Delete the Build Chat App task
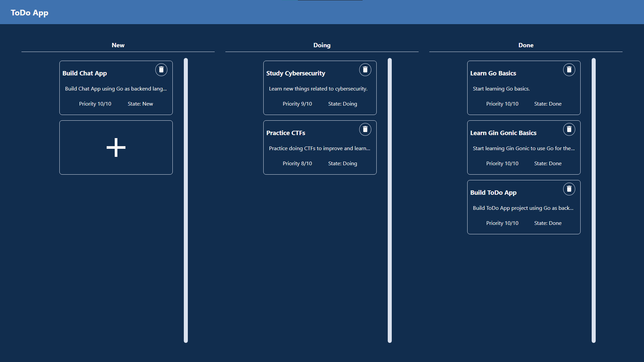 tap(161, 70)
